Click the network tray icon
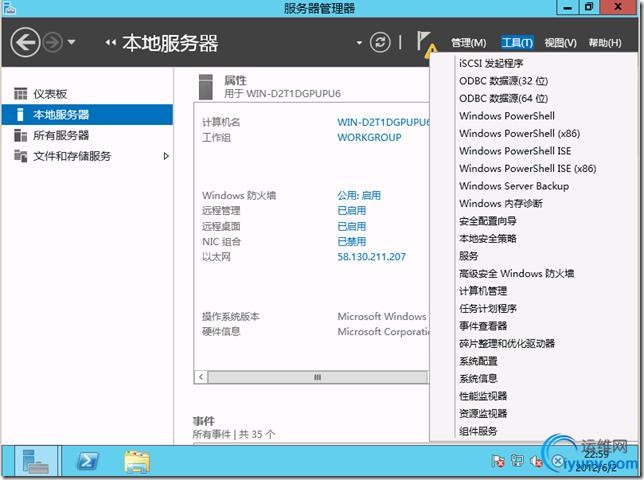The height and width of the screenshot is (480, 644). point(517,461)
